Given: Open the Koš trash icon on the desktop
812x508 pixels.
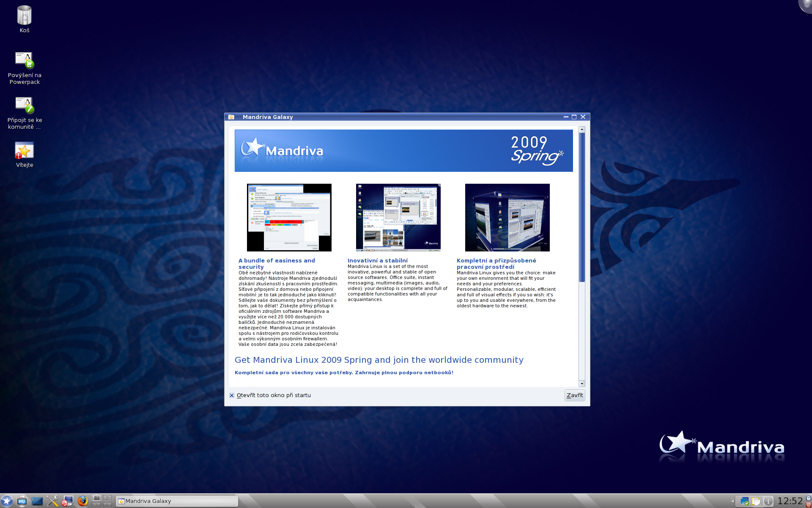Looking at the screenshot, I should (x=25, y=19).
